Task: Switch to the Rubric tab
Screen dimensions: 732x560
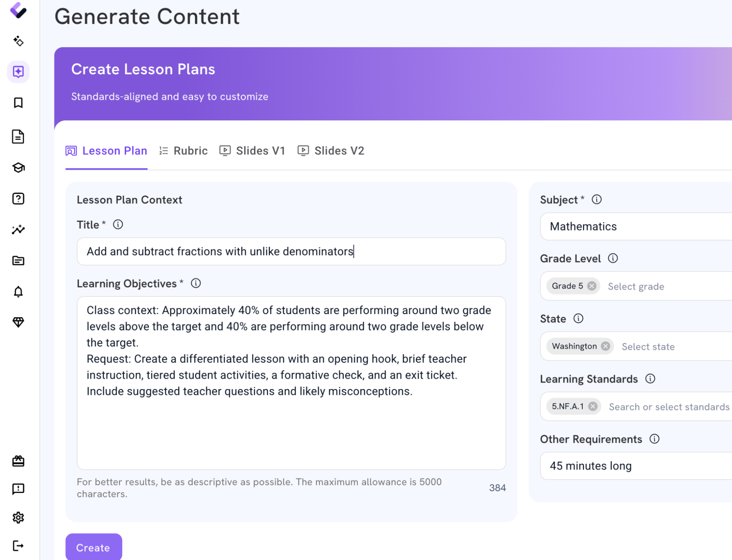Action: click(183, 151)
